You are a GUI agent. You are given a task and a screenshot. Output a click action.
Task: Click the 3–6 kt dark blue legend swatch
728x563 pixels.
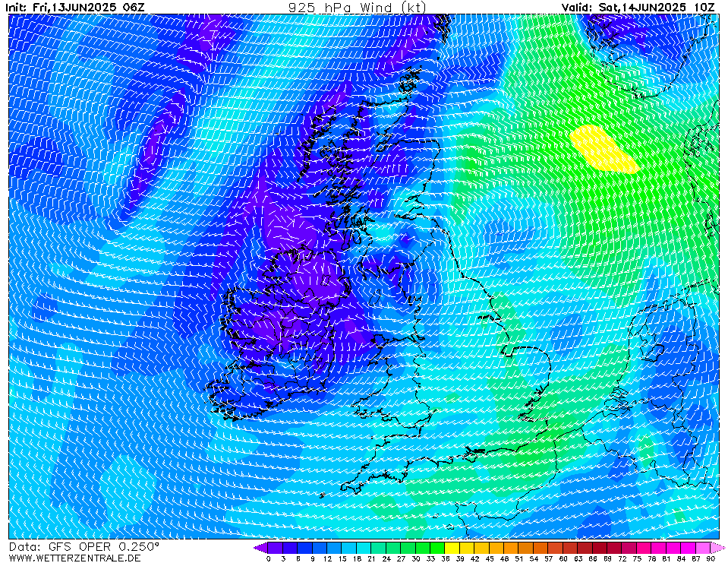[290, 548]
